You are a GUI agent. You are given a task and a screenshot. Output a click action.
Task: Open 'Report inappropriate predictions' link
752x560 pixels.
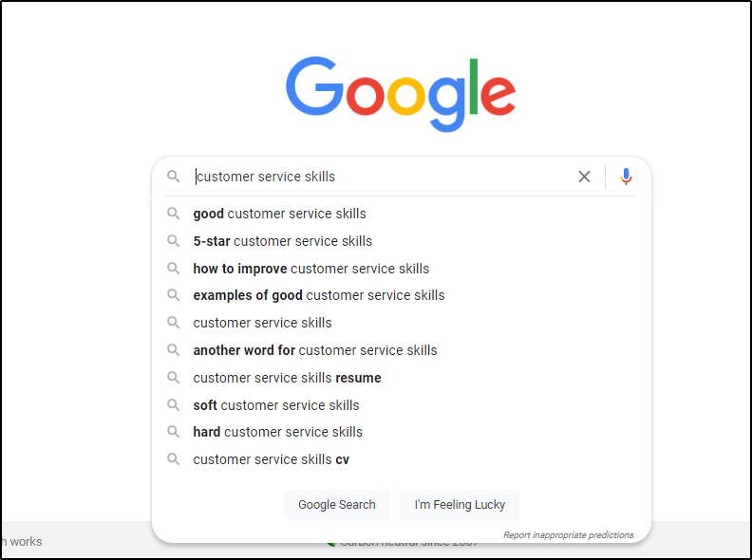[568, 535]
